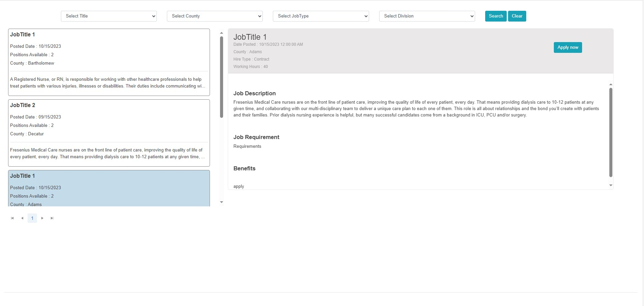This screenshot has width=644, height=306.
Task: Open the Select Title dropdown
Action: [109, 16]
